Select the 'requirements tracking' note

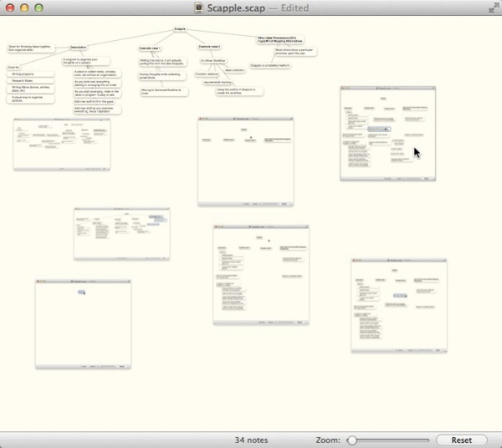coord(218,83)
